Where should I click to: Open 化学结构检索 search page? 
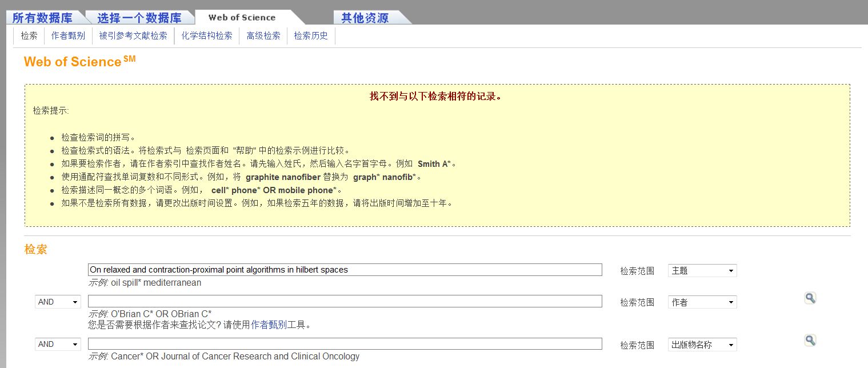pyautogui.click(x=207, y=35)
